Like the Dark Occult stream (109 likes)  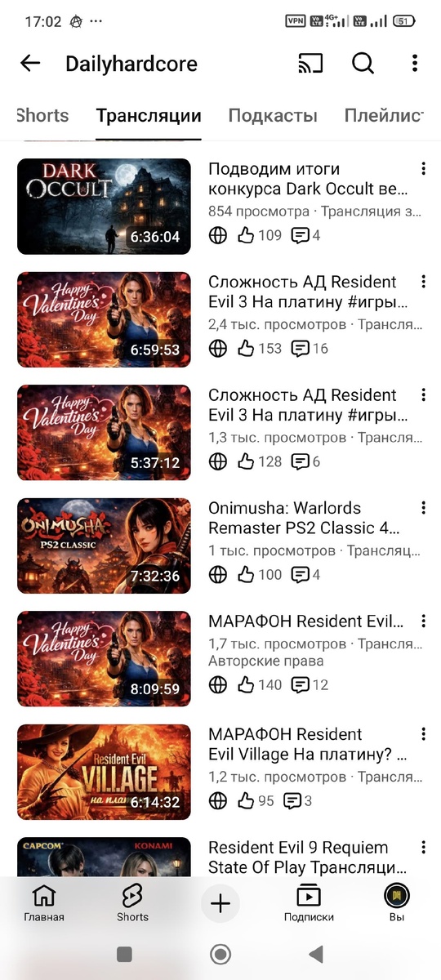point(259,235)
